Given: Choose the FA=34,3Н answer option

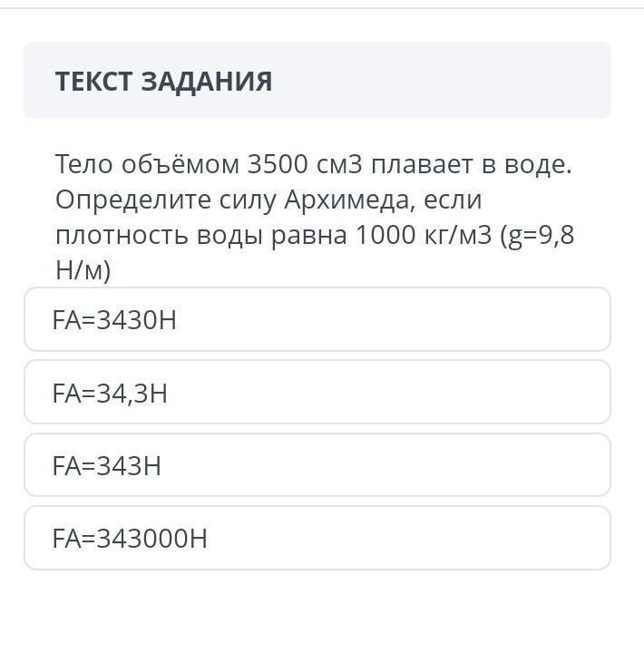Looking at the screenshot, I should click(x=317, y=393).
